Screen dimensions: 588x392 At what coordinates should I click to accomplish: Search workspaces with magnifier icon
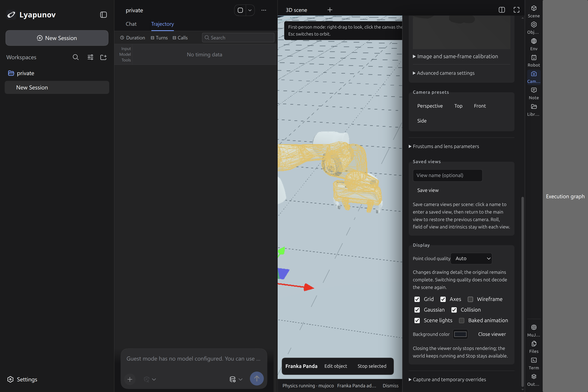coord(76,57)
